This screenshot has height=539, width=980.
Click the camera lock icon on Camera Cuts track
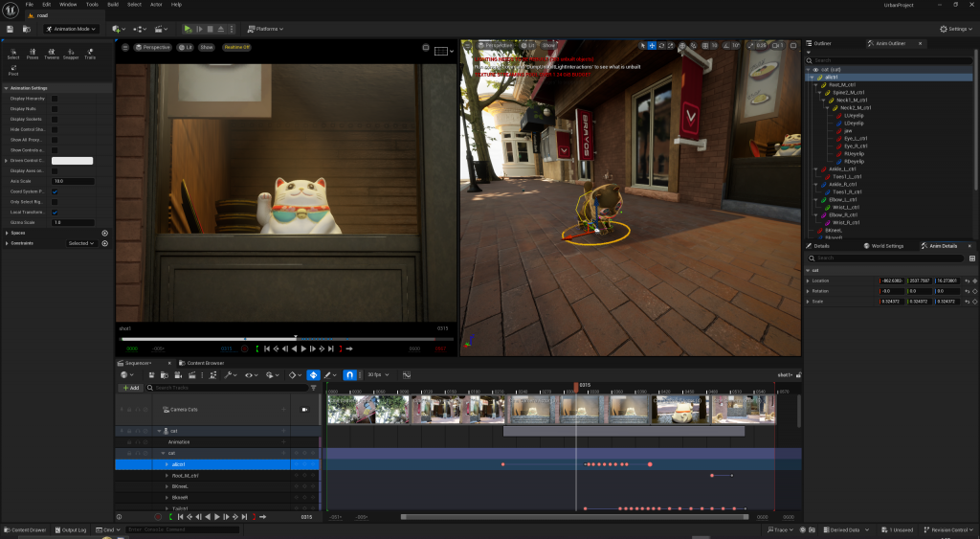click(x=304, y=410)
